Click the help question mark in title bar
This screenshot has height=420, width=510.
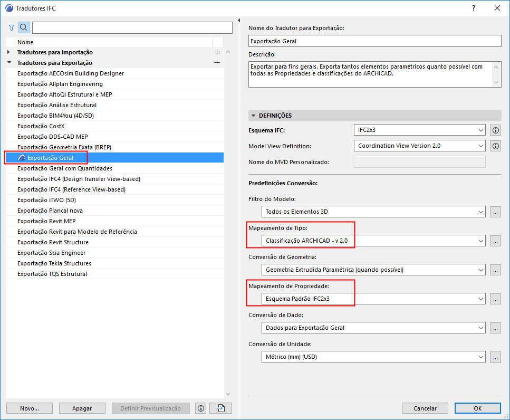tap(474, 8)
